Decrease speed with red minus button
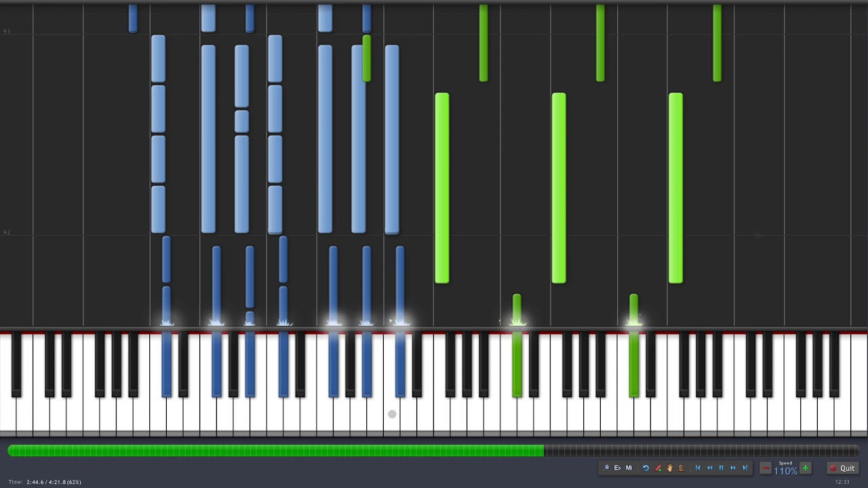This screenshot has height=488, width=868. [766, 468]
